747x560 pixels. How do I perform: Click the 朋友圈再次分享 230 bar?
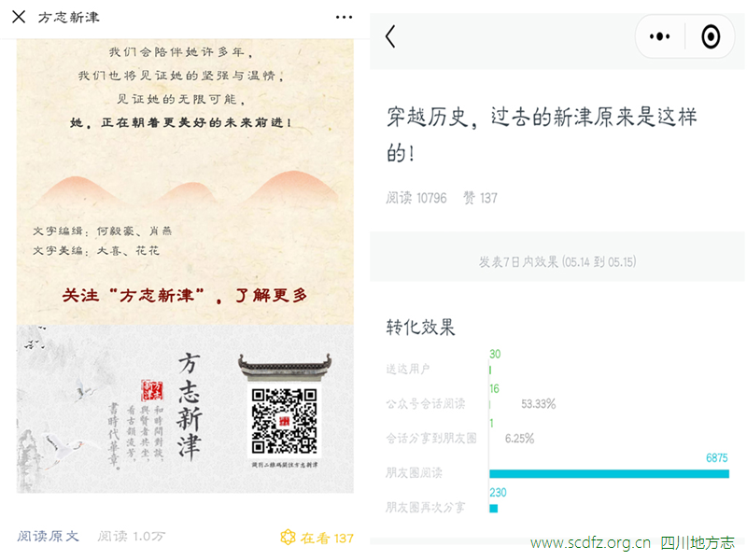coord(494,509)
